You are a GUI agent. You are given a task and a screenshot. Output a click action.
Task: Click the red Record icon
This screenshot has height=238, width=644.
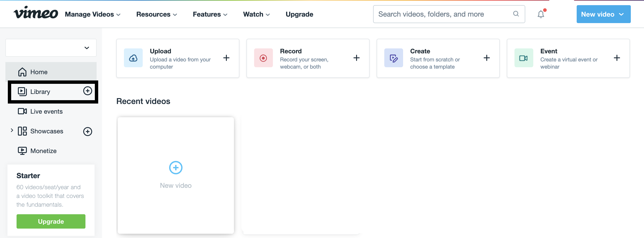(x=263, y=58)
